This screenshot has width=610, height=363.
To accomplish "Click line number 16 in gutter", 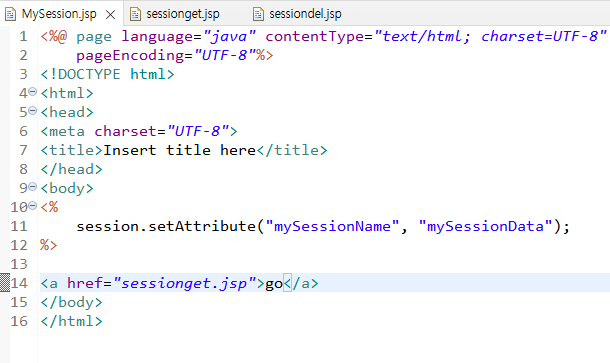I will tap(19, 321).
